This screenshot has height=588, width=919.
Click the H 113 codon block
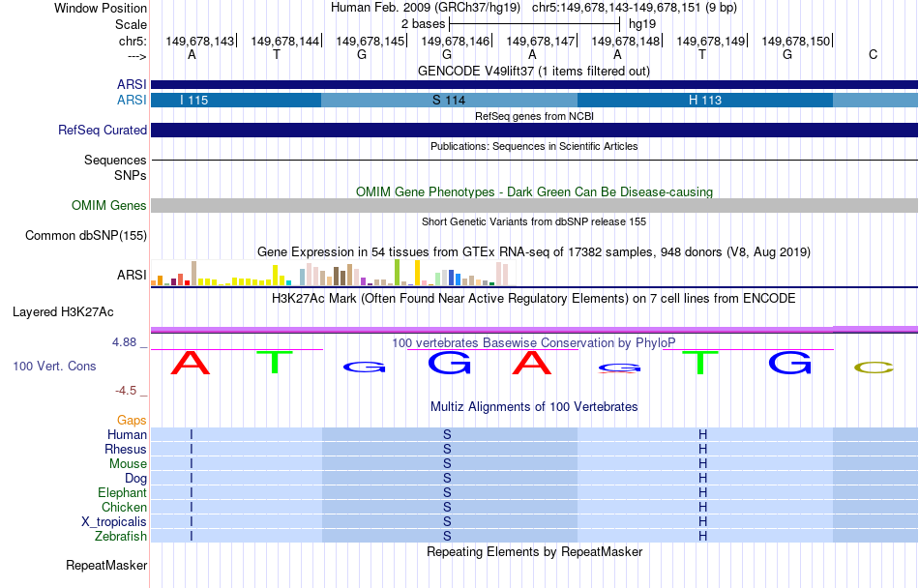click(x=705, y=101)
